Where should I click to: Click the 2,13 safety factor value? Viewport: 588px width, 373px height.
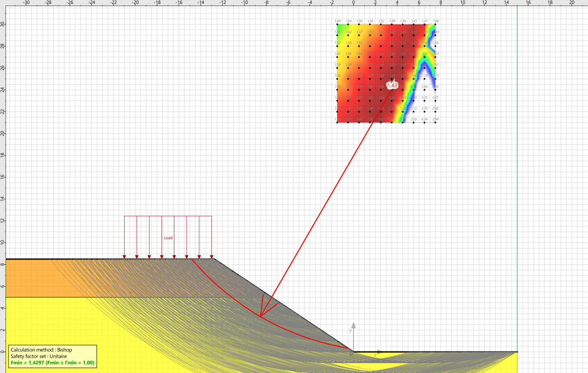pyautogui.click(x=414, y=108)
